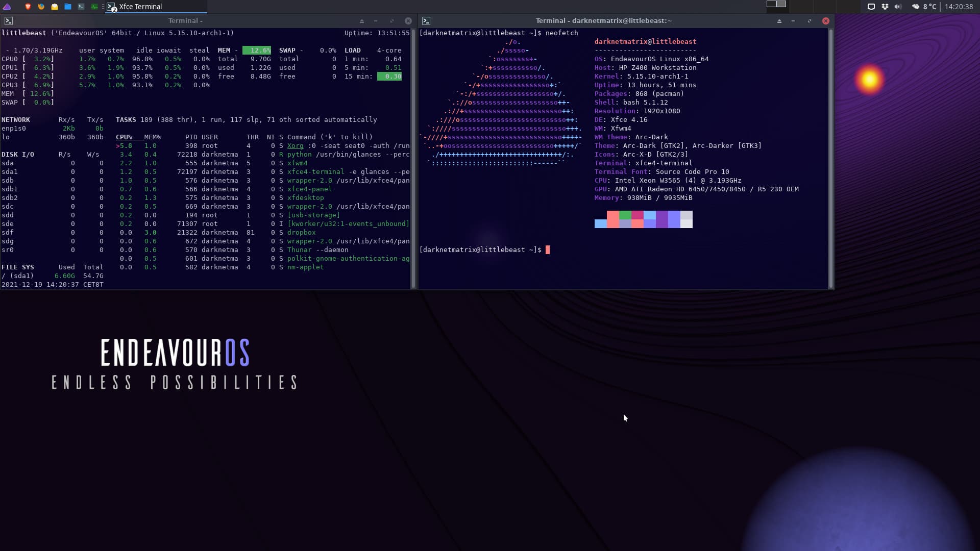
Task: Click the Thunar --daemon process entry
Action: click(x=318, y=249)
